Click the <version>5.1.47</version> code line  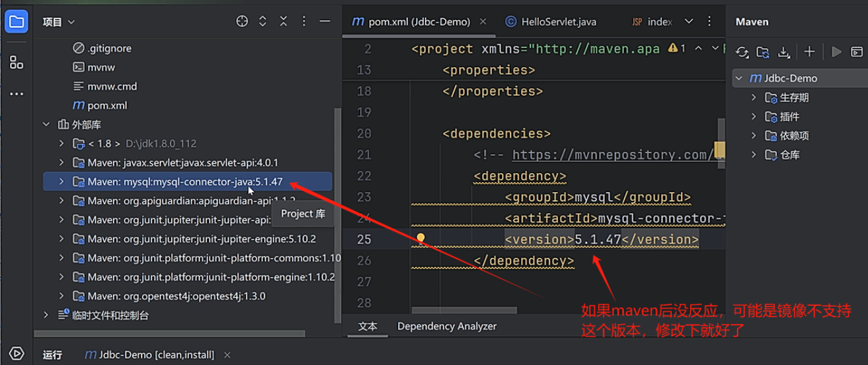pyautogui.click(x=601, y=239)
